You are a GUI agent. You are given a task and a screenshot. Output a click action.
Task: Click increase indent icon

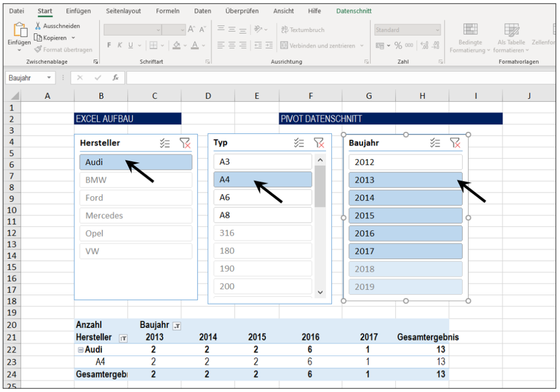tap(269, 45)
